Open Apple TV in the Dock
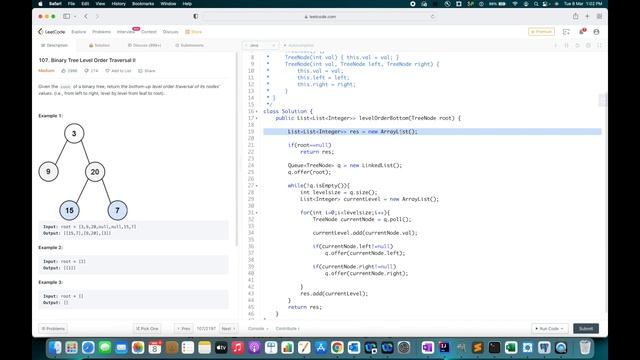This screenshot has height=360, width=640. 221,347
